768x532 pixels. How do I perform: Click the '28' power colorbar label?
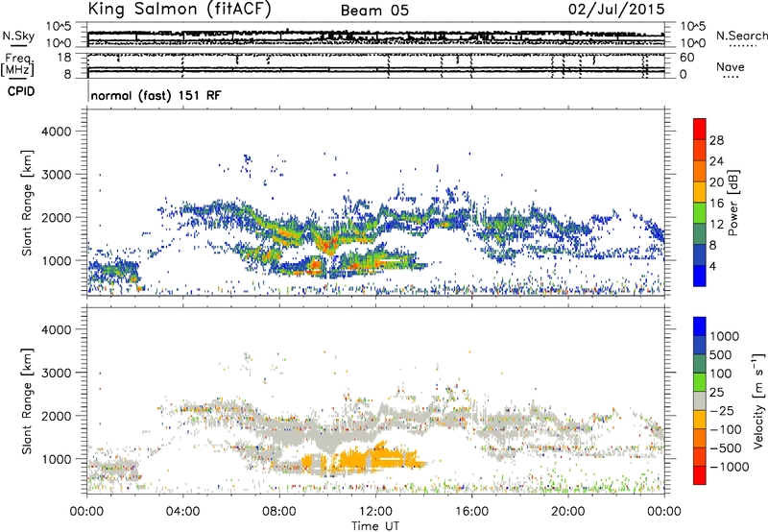pos(716,140)
